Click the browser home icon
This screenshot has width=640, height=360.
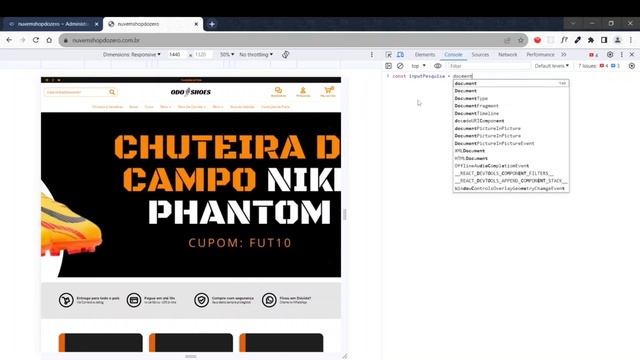(x=49, y=40)
